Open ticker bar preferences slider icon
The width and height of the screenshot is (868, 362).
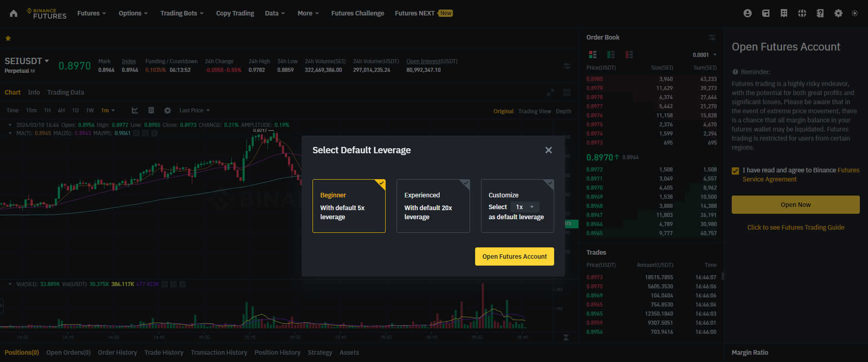pos(567,66)
